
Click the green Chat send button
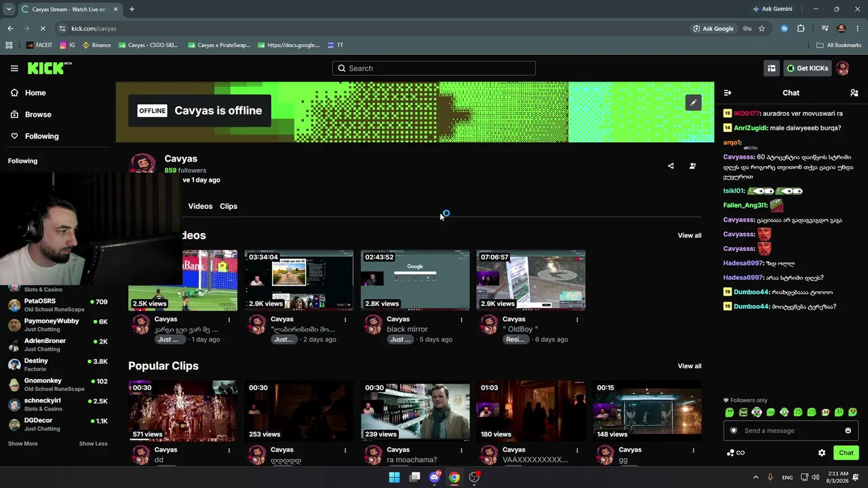coord(846,453)
